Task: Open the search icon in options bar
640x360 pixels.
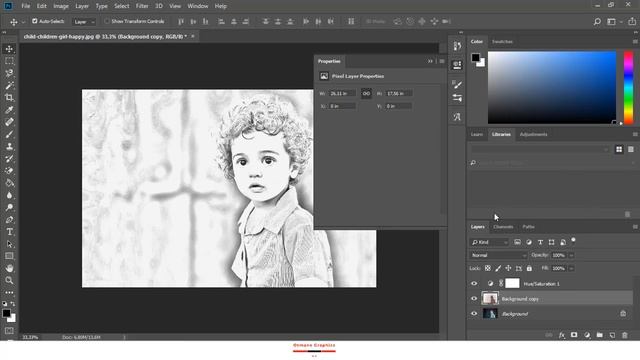Action: point(597,22)
